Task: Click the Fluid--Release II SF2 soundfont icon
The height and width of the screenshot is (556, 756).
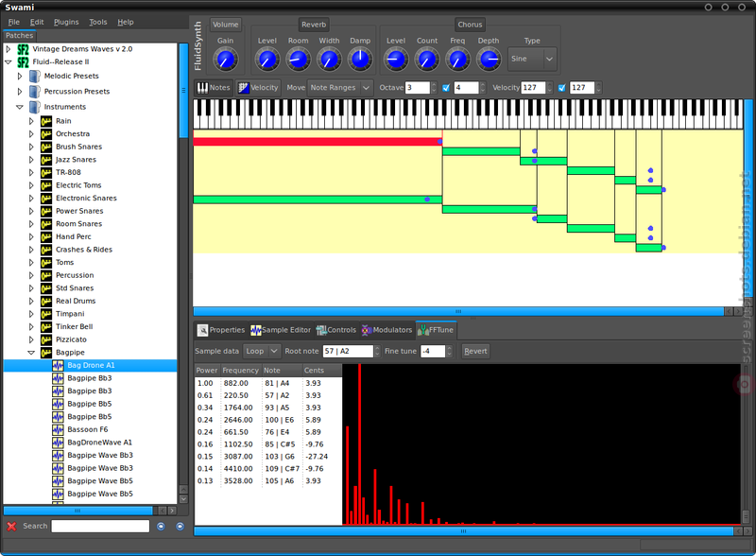Action: tap(23, 61)
